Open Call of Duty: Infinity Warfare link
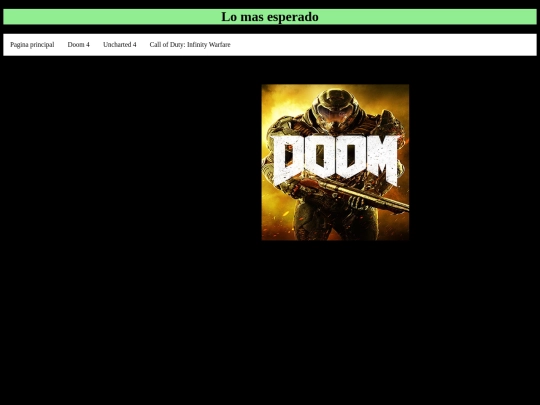Screen dimensions: 540x405 [190, 45]
